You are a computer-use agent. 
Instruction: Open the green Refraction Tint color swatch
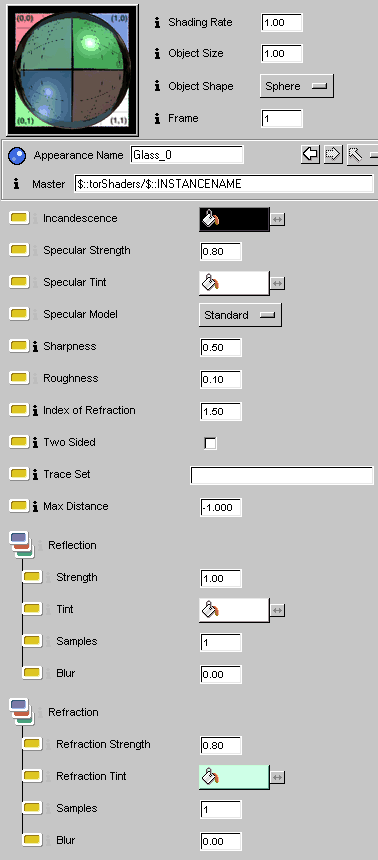pos(234,777)
